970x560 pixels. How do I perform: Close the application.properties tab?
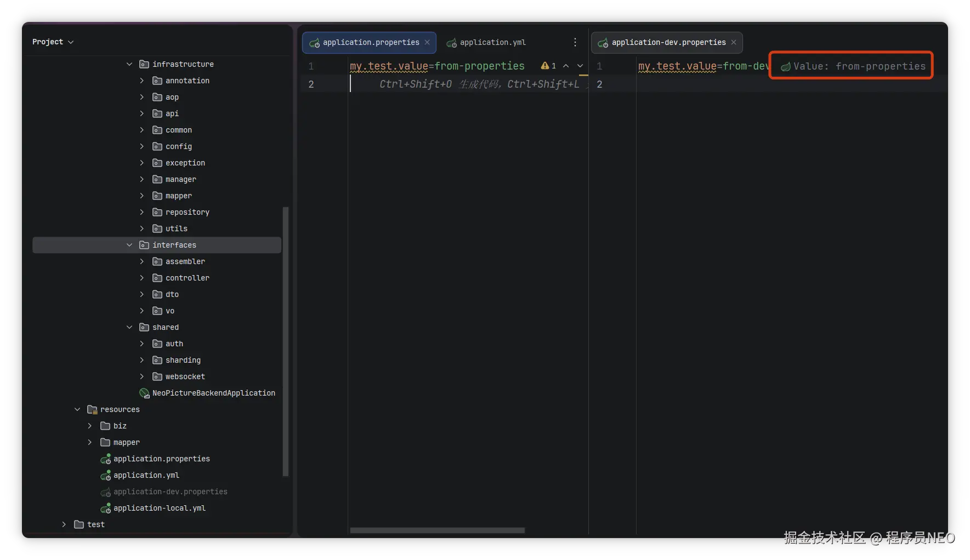click(x=427, y=43)
